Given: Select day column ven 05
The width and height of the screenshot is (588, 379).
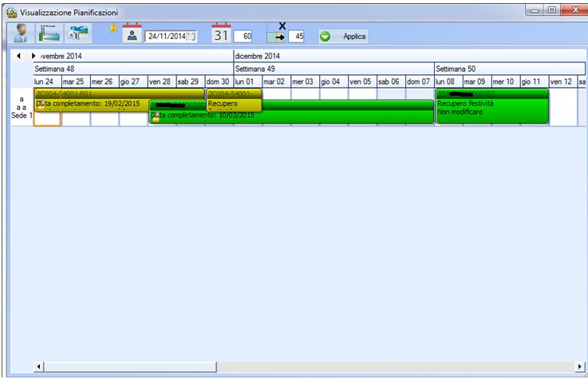Looking at the screenshot, I should pyautogui.click(x=362, y=81).
